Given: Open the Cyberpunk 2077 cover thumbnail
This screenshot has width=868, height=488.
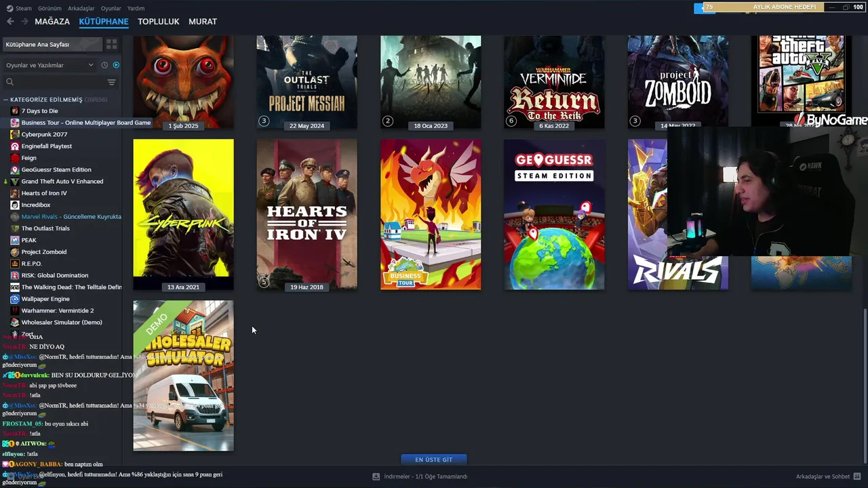Looking at the screenshot, I should pos(183,214).
